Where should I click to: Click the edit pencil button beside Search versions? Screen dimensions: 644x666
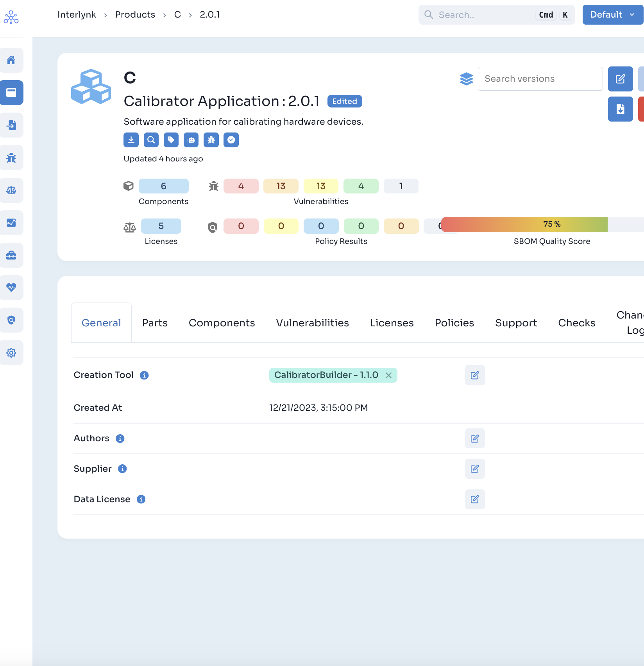pos(621,79)
